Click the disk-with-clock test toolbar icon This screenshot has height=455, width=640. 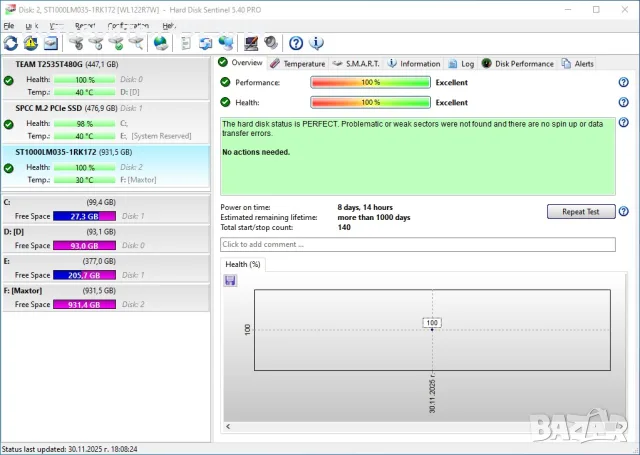pos(96,43)
